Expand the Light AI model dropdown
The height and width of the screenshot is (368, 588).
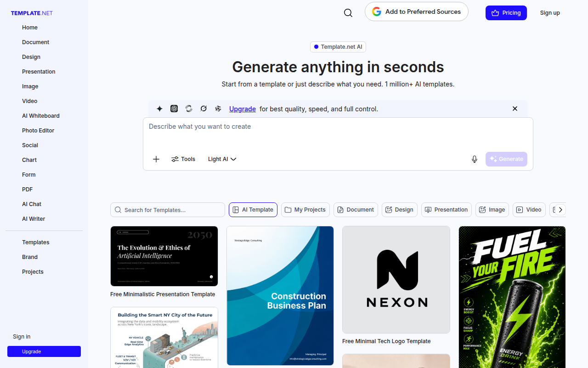(222, 159)
